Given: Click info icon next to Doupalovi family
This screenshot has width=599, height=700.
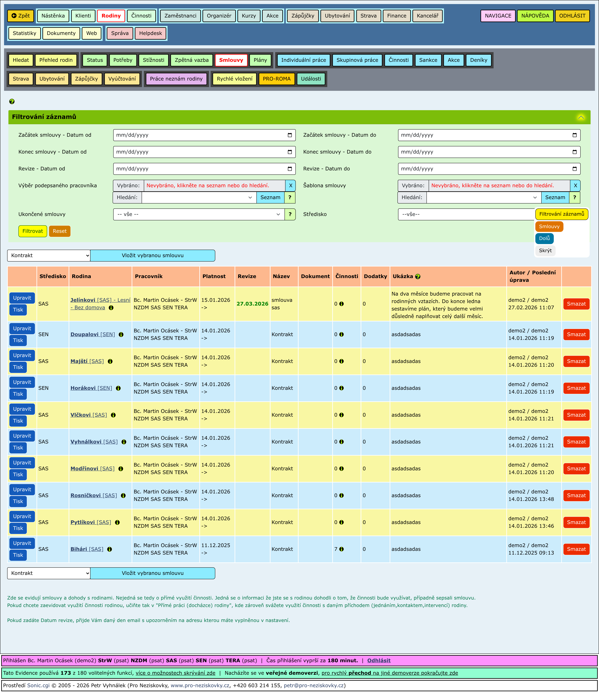Looking at the screenshot, I should (121, 334).
